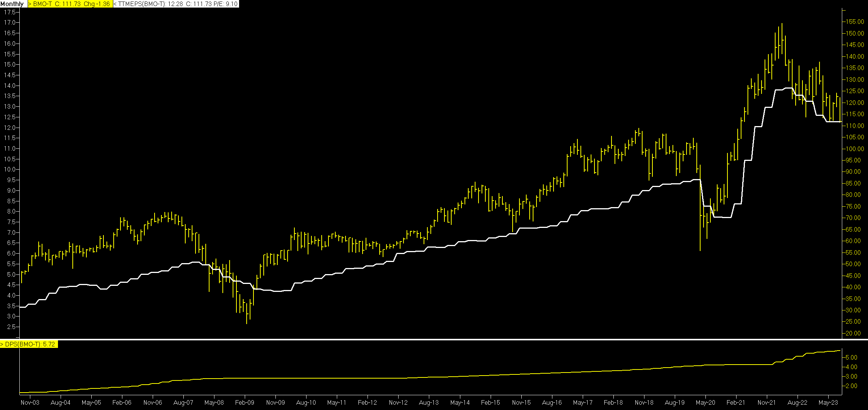Image resolution: width=868 pixels, height=410 pixels.
Task: Click the Monthly timeframe label
Action: (x=13, y=4)
